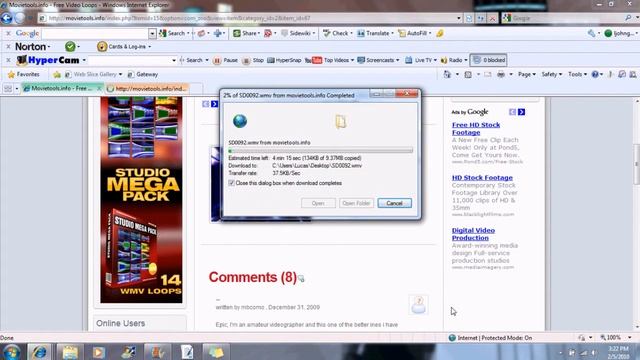Click the wrench settings icon in Google toolbar
The image size is (640, 360).
[591, 33]
